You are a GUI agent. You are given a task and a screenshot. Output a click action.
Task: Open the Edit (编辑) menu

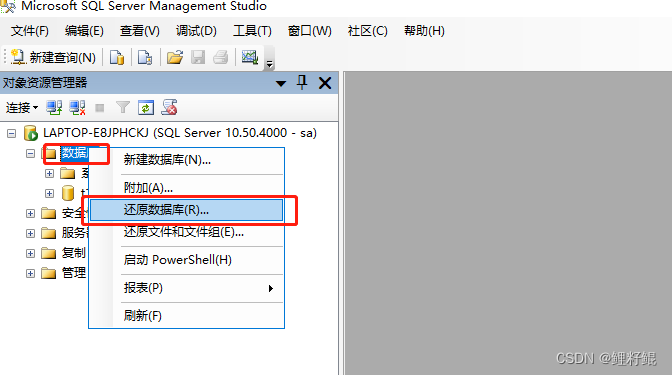click(x=84, y=31)
